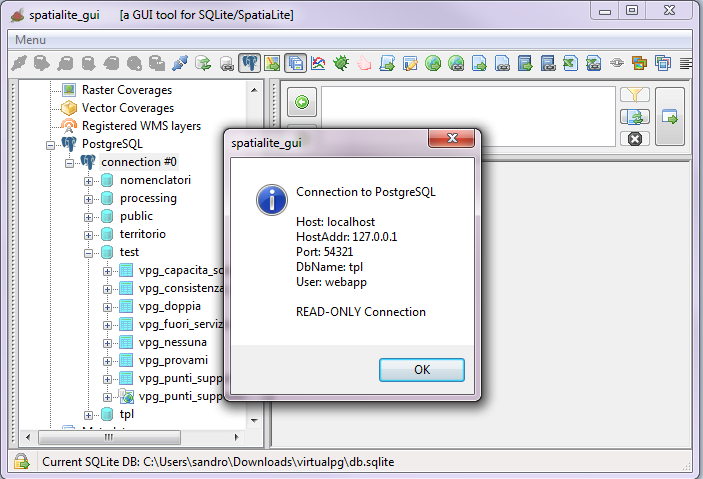Viewport: 703px width, 479px height.
Task: Click the tall execute SQL button
Action: 670,117
